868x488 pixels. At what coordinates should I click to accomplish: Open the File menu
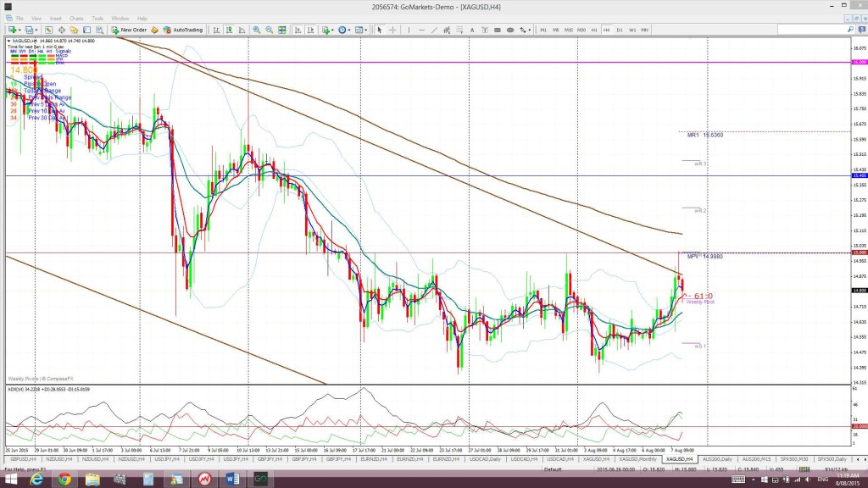(19, 19)
